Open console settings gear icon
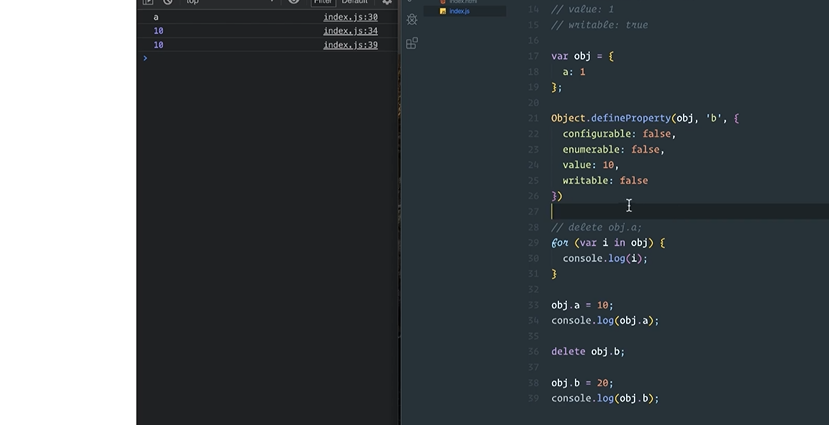829x425 pixels. click(388, 2)
